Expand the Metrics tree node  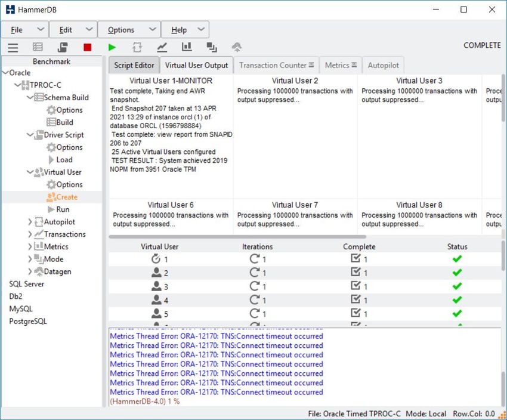pyautogui.click(x=30, y=247)
